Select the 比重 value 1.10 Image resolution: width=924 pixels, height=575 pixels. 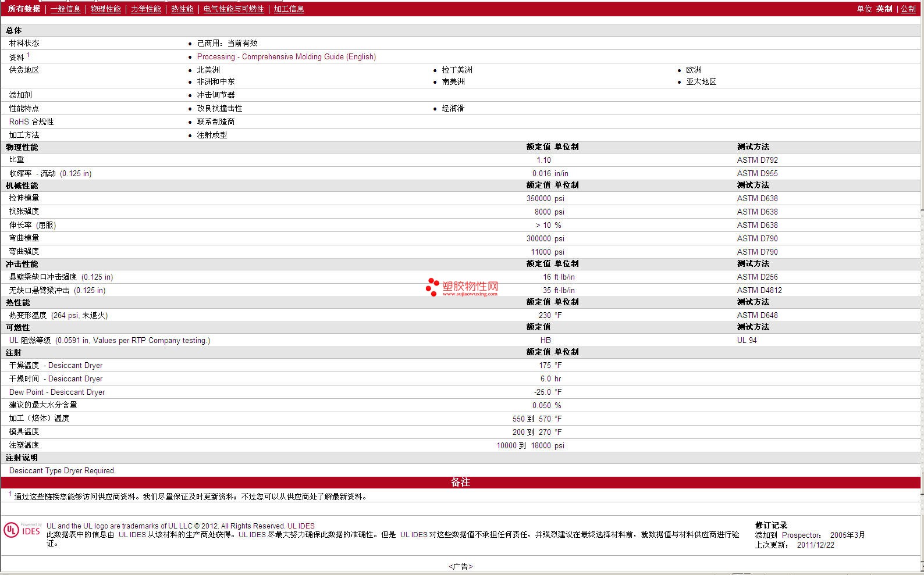[543, 160]
